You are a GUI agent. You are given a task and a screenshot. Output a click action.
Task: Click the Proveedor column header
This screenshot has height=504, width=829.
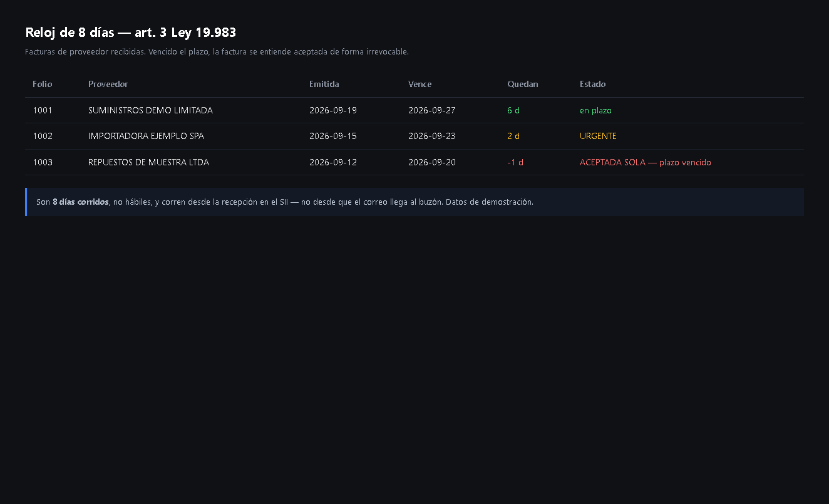coord(108,84)
